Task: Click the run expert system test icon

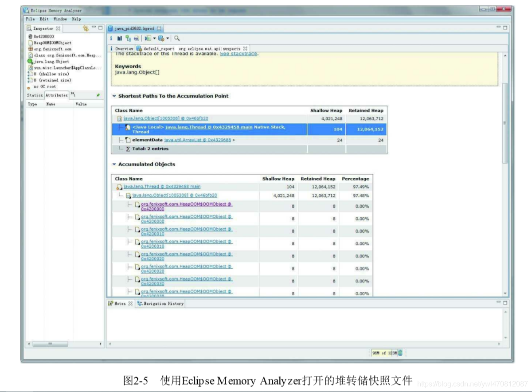Action: click(148, 39)
